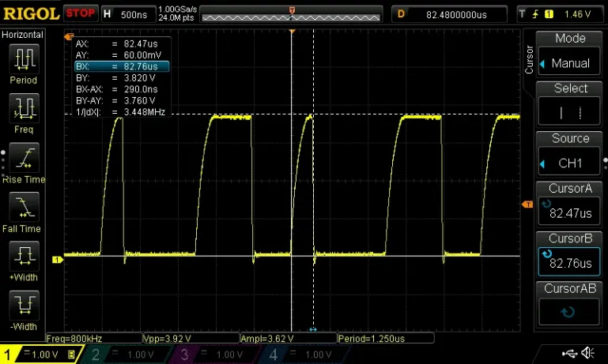
Task: Click the AX 82.47us cursor readout
Action: click(x=122, y=43)
